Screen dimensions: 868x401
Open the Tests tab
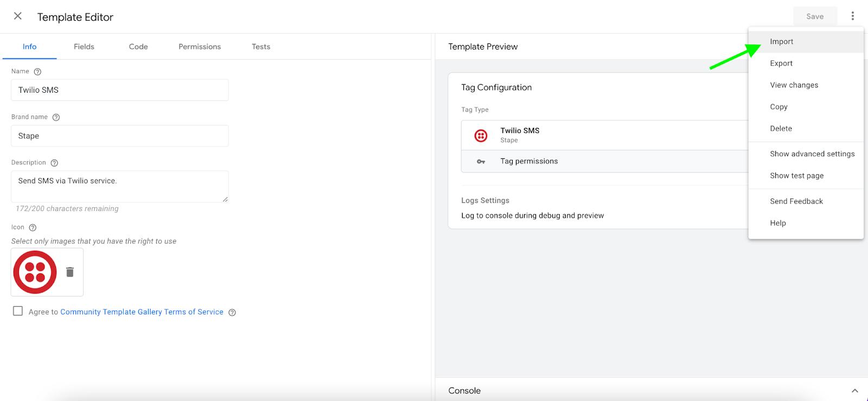pos(261,47)
